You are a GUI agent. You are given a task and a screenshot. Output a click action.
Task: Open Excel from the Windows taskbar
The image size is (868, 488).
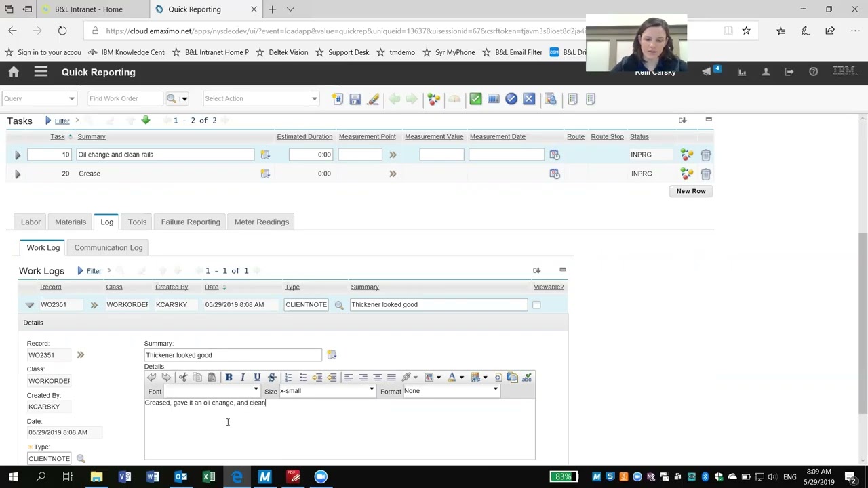click(209, 477)
